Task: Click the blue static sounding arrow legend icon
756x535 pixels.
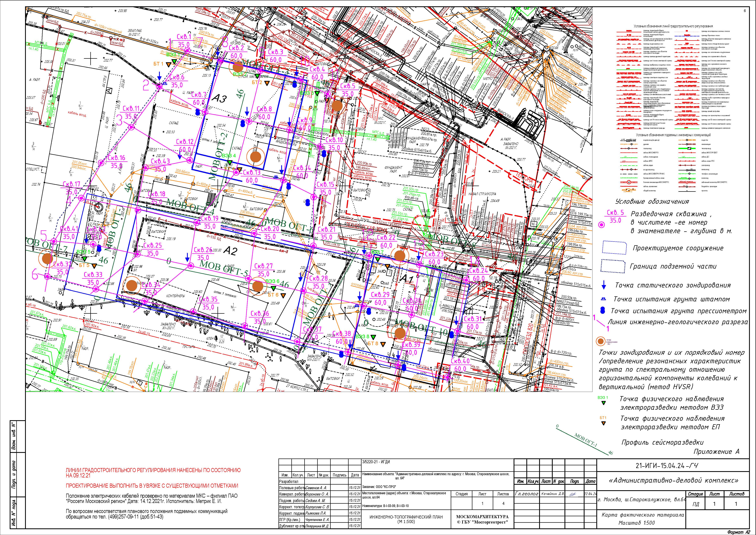Action: [604, 285]
